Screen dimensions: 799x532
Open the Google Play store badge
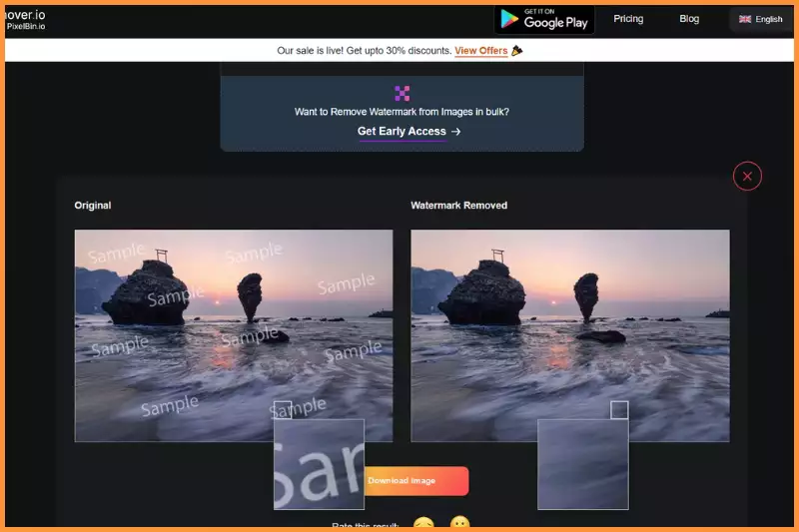point(544,19)
